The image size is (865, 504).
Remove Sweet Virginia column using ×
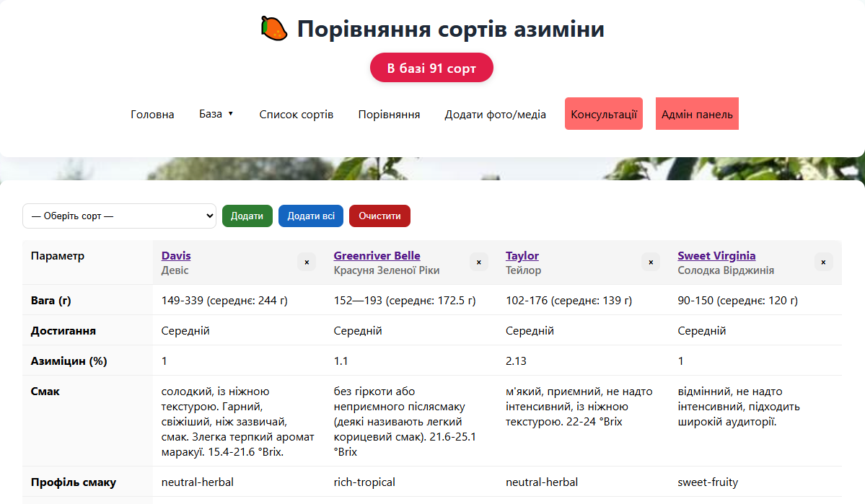tap(823, 262)
